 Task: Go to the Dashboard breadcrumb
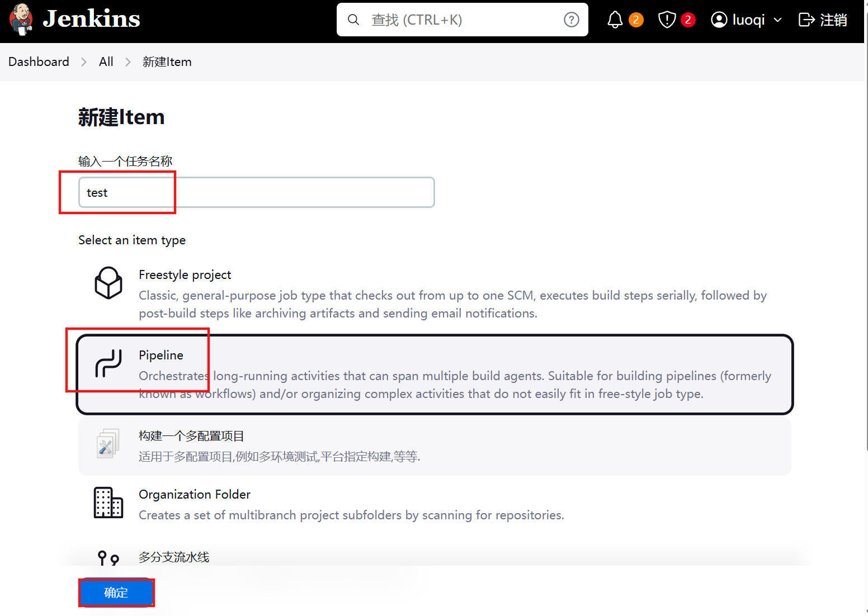(39, 61)
